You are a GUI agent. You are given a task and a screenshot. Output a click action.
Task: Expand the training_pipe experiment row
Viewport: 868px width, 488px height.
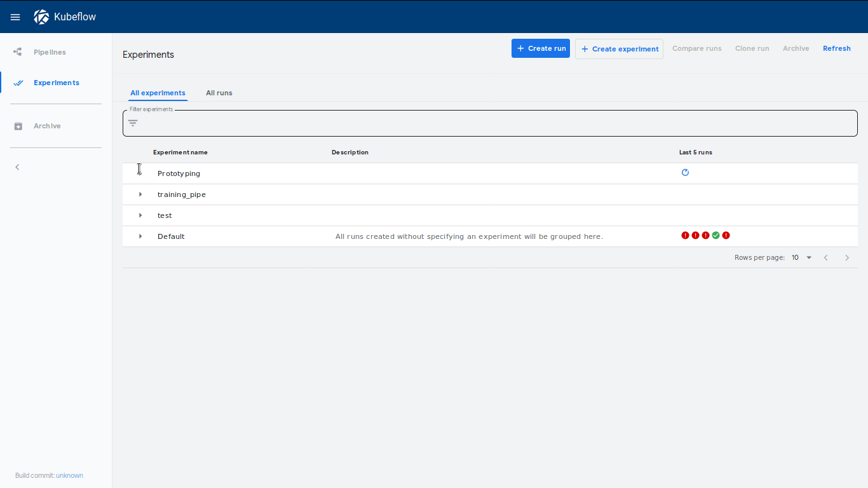tap(140, 194)
